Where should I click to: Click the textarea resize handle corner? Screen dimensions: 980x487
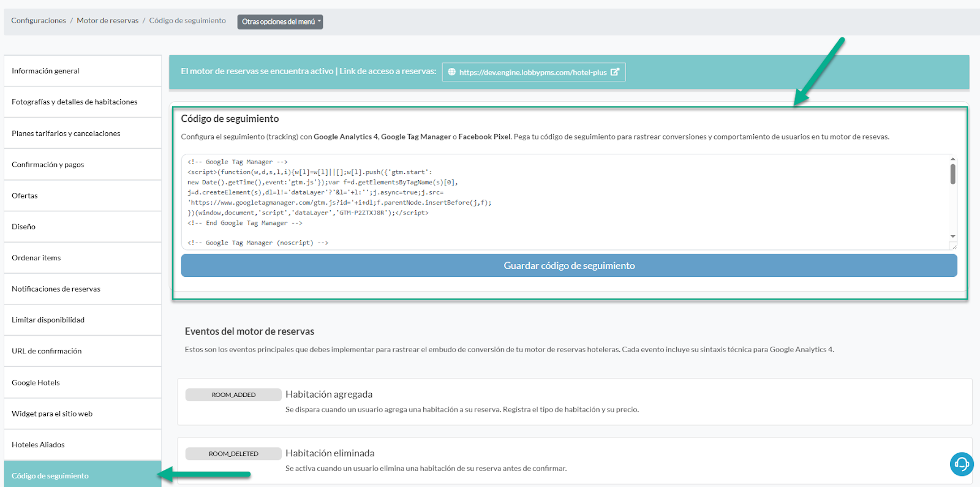952,246
